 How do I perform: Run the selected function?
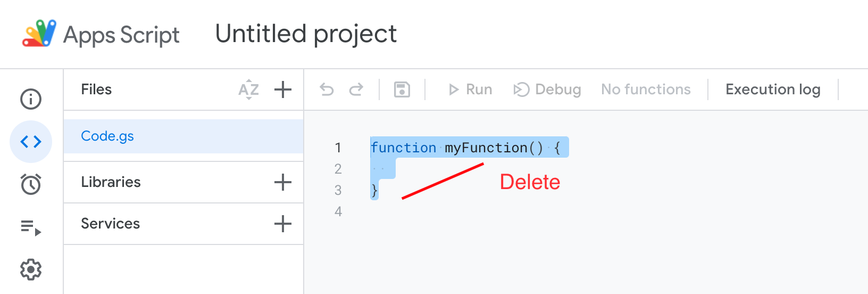click(471, 89)
